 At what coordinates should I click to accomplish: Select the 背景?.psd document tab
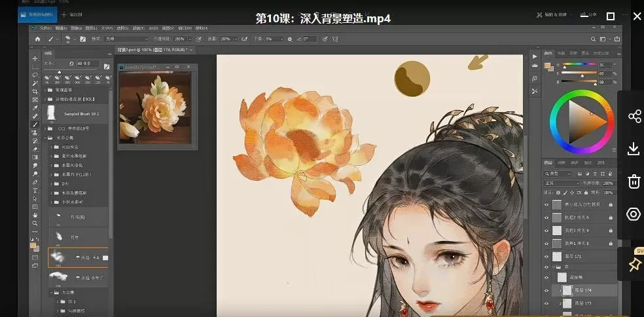pos(152,50)
